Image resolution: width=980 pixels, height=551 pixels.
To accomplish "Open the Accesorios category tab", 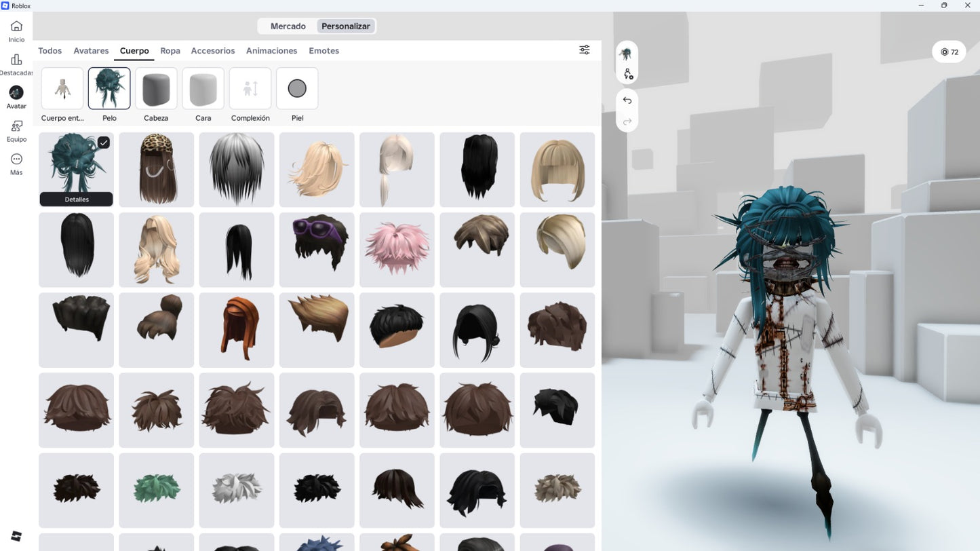I will (x=213, y=51).
